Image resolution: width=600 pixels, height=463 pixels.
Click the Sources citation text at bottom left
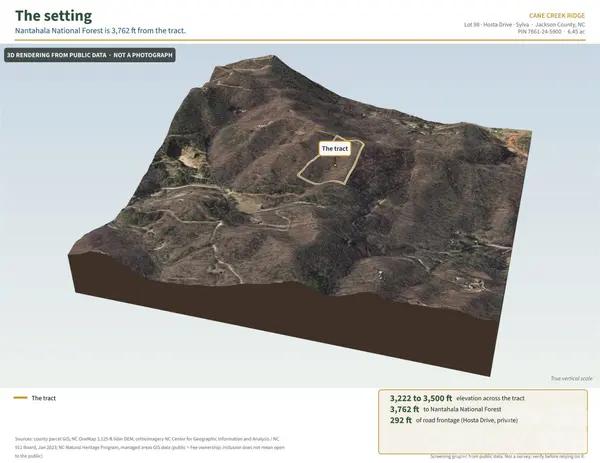tap(150, 447)
